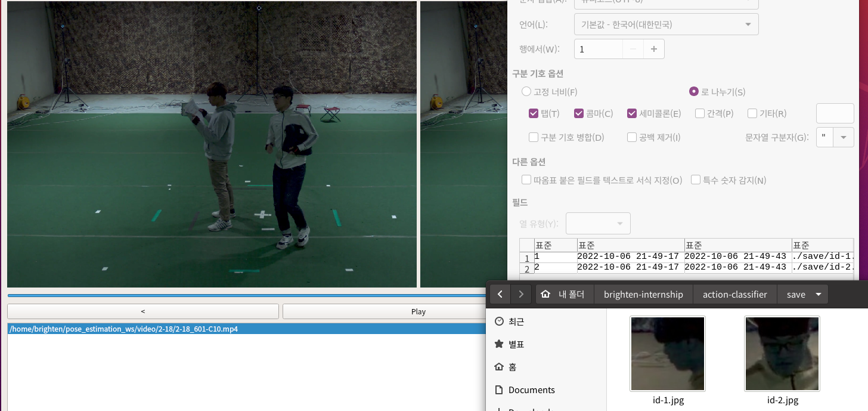Image resolution: width=868 pixels, height=411 pixels.
Task: Select the id-1.jpg thumbnail
Action: click(668, 354)
